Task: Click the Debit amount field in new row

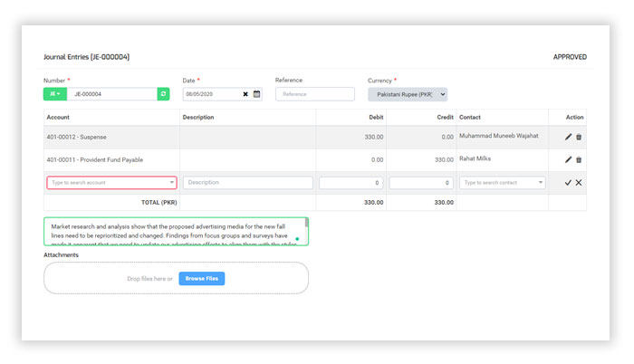Action: point(351,182)
